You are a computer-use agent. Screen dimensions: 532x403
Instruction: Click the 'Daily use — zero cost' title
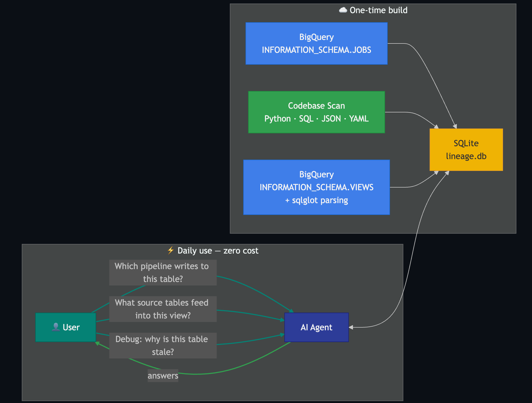pyautogui.click(x=218, y=251)
